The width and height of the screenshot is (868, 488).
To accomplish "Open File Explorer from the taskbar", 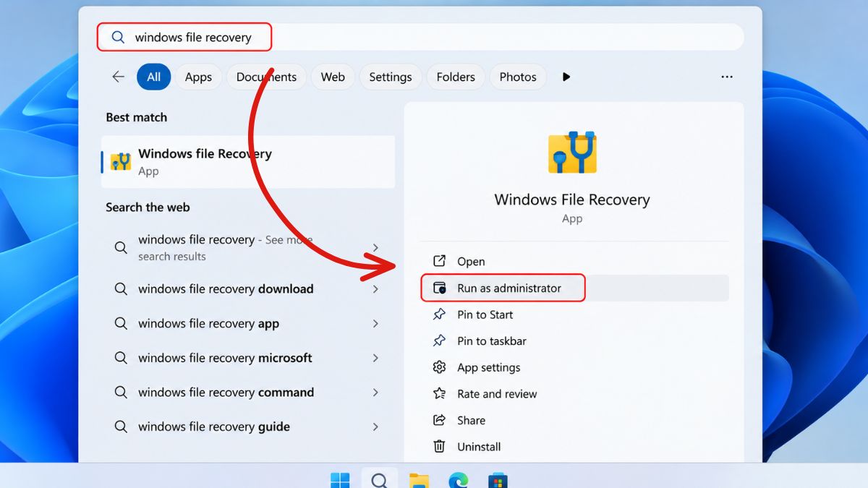I will 419,481.
